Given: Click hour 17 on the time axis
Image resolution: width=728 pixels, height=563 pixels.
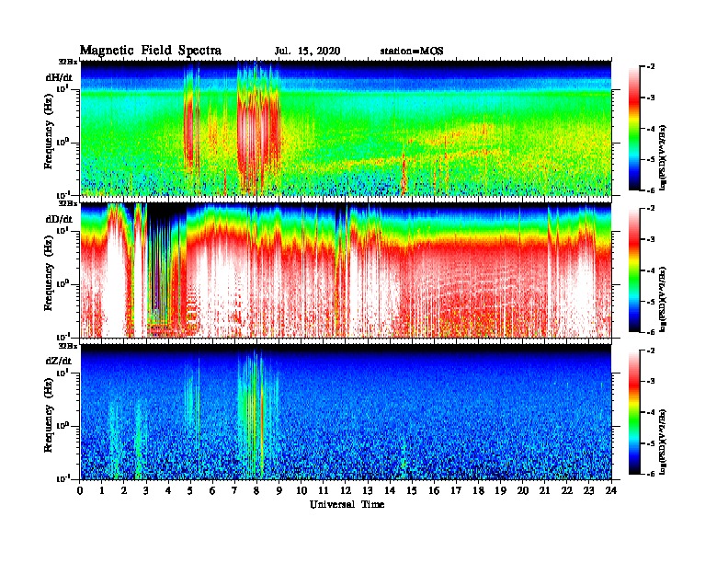Looking at the screenshot, I should [457, 491].
